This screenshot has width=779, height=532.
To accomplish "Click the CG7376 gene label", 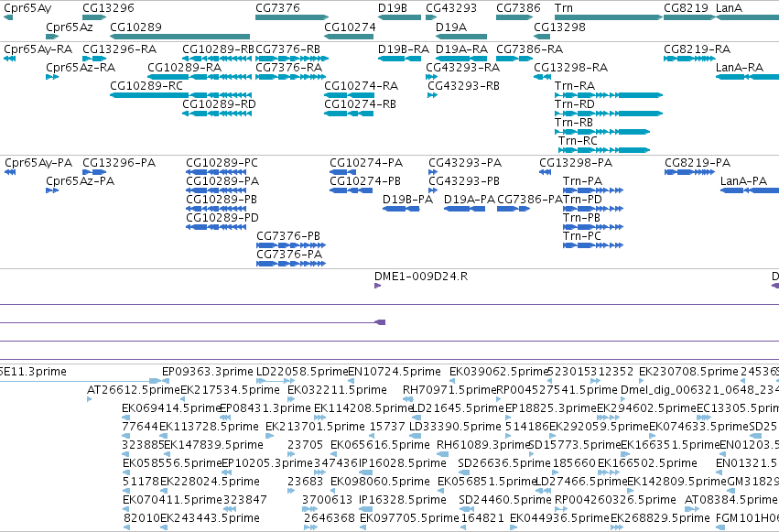I will click(x=277, y=8).
